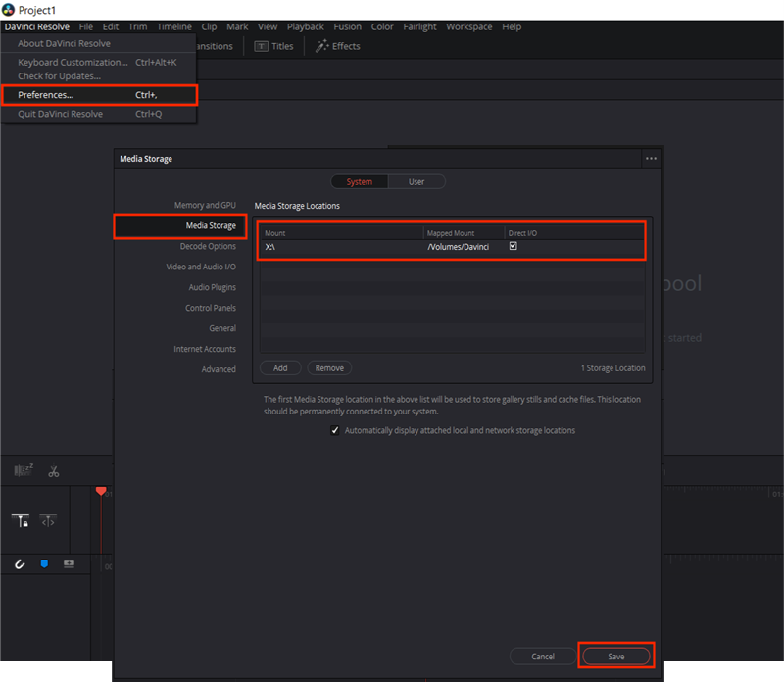
Task: Click the track view options icon
Action: pos(69,564)
